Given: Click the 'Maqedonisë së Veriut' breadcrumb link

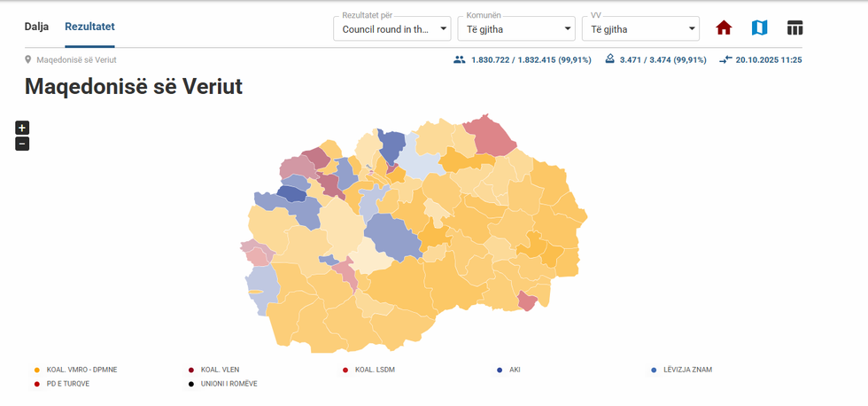Looking at the screenshot, I should pyautogui.click(x=76, y=60).
